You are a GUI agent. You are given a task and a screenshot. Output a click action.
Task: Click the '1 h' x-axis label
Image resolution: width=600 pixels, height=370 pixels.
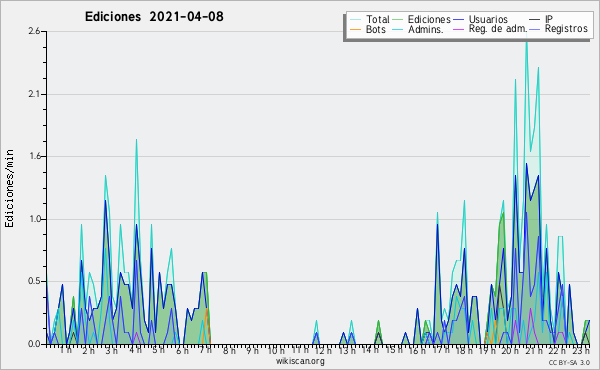tap(65, 350)
